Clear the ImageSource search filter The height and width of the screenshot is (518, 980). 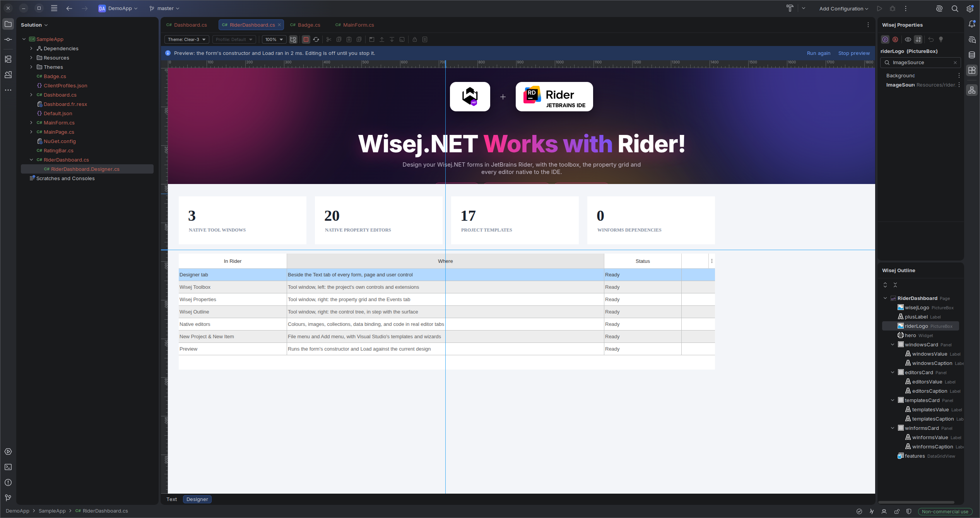coord(955,63)
